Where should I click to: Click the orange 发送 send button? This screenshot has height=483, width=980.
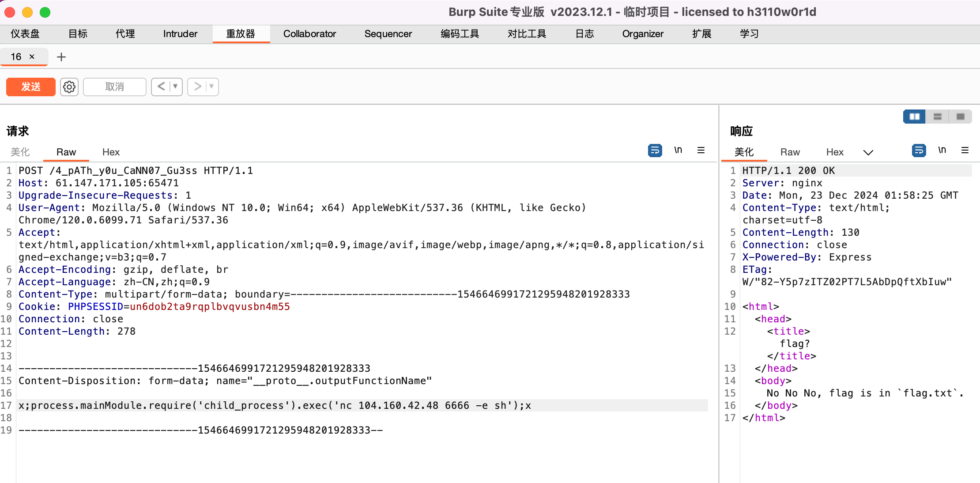click(x=31, y=87)
